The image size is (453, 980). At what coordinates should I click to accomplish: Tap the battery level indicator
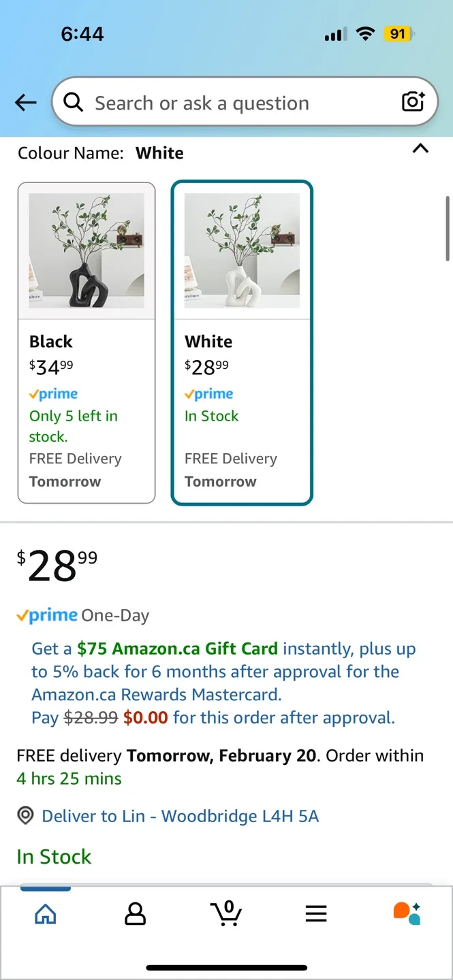click(x=399, y=33)
